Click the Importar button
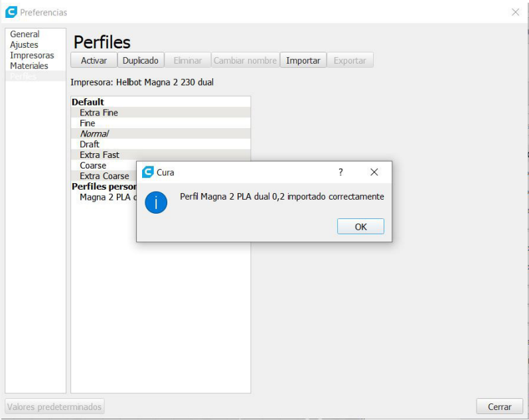 (x=303, y=60)
